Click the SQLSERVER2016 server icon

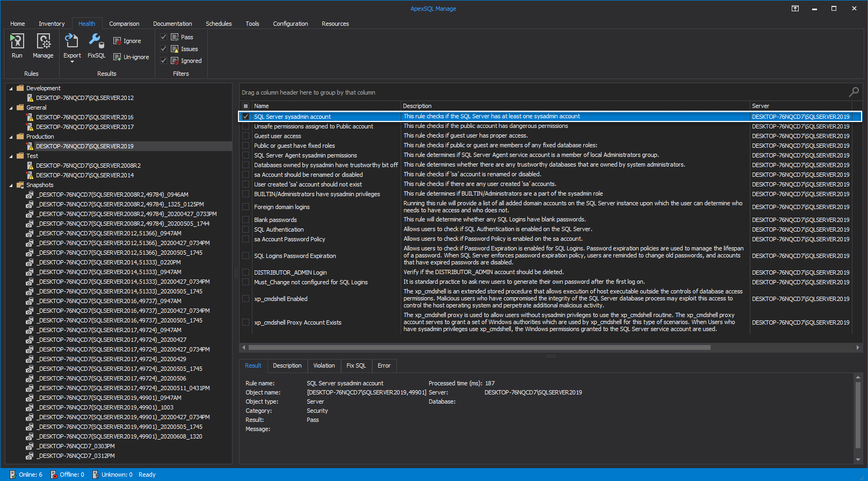point(30,117)
